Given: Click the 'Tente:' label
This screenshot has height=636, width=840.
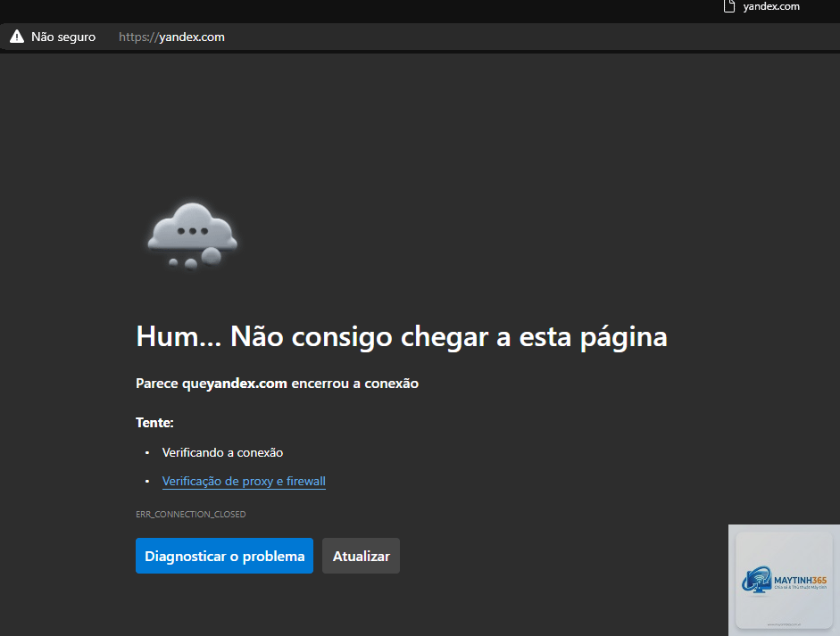Looking at the screenshot, I should [x=154, y=423].
